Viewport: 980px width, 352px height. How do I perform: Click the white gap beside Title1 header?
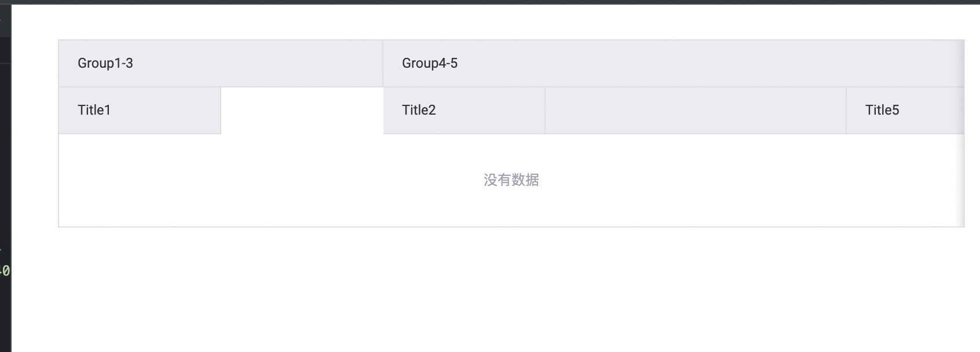pos(301,110)
